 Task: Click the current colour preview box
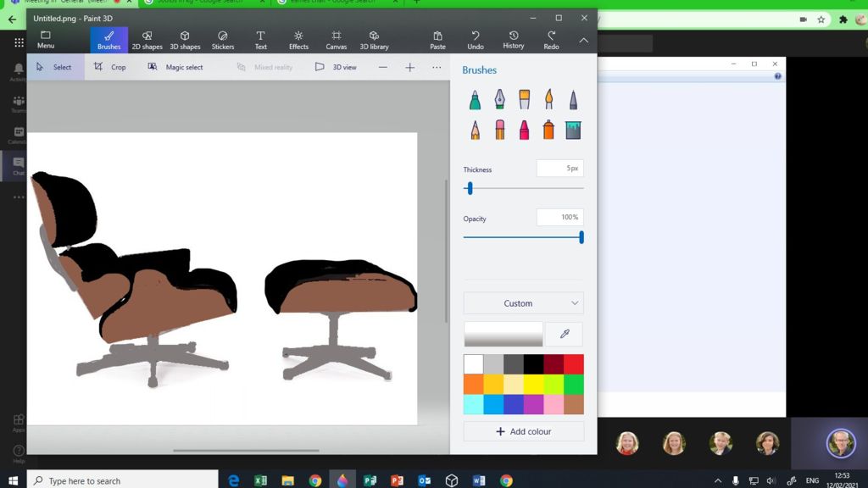[504, 334]
